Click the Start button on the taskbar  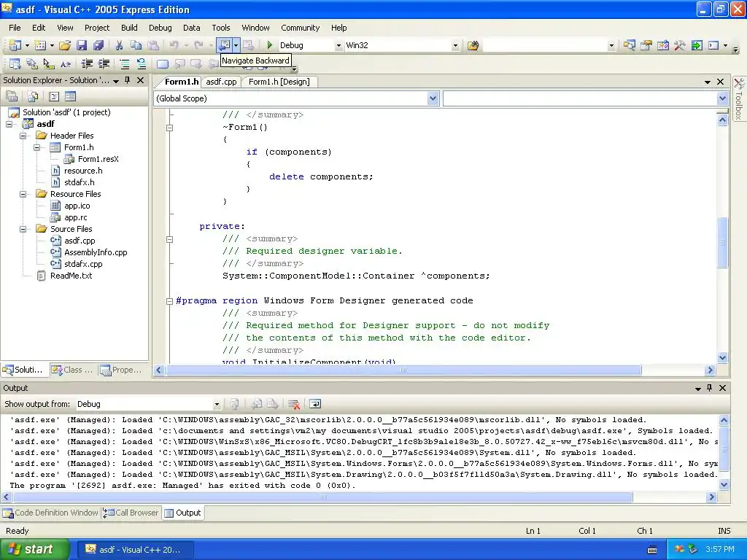point(35,550)
